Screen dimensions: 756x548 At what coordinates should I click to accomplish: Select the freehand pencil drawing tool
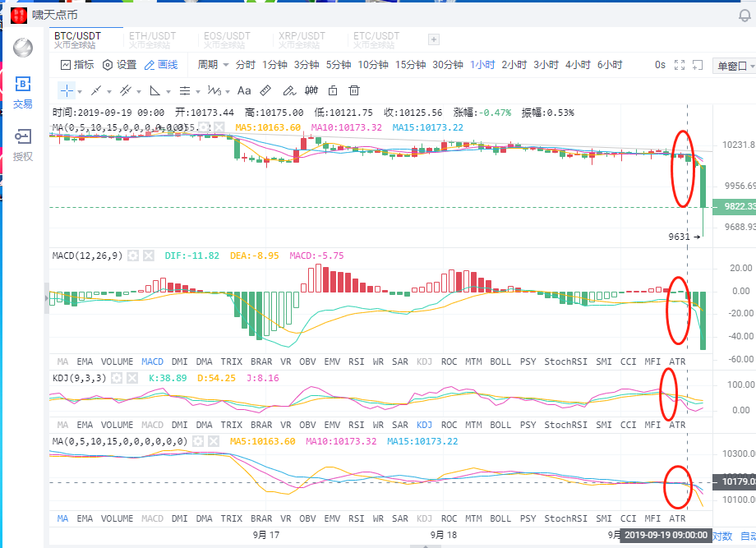288,90
